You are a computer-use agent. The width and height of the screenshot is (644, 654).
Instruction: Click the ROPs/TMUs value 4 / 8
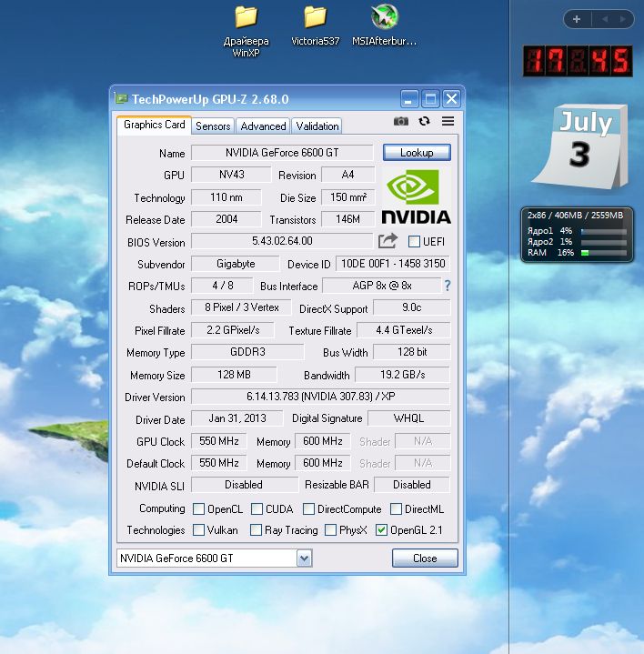pyautogui.click(x=222, y=286)
